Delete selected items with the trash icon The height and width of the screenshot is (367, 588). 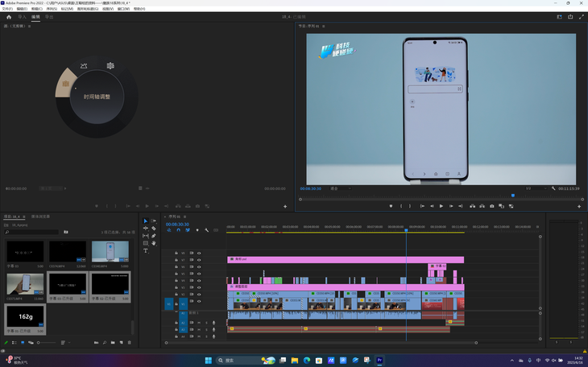[x=130, y=343]
